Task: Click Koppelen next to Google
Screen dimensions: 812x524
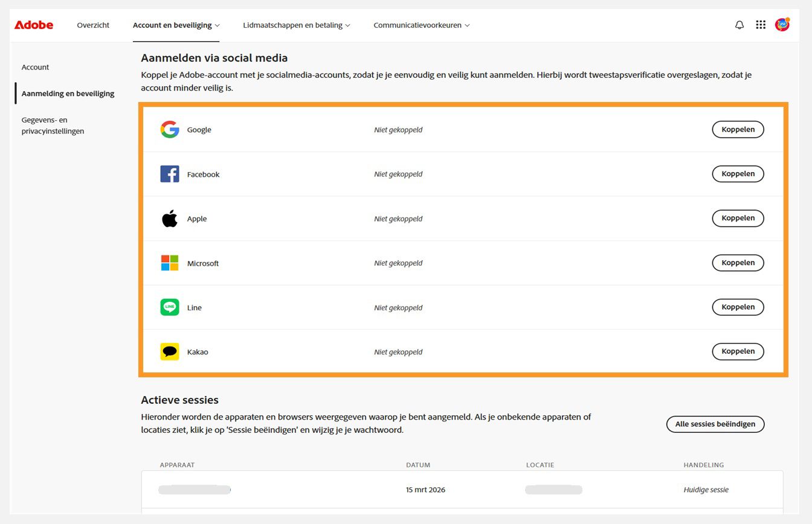Action: tap(738, 129)
